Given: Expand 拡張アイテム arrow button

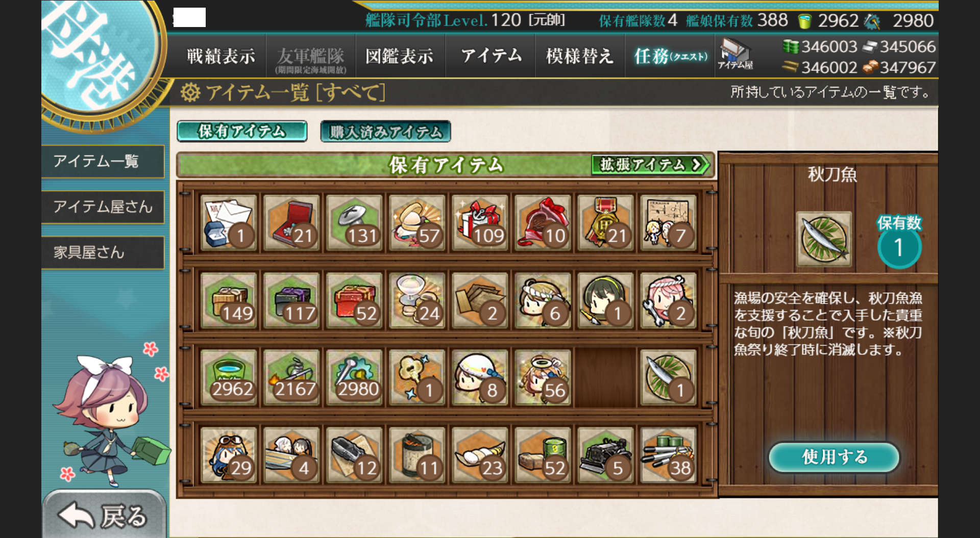Looking at the screenshot, I should tap(650, 165).
